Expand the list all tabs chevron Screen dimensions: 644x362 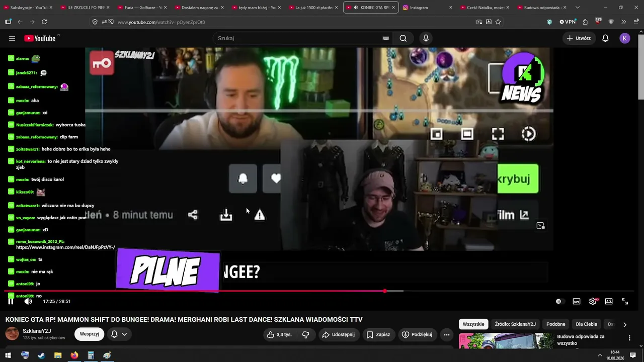[x=578, y=8]
